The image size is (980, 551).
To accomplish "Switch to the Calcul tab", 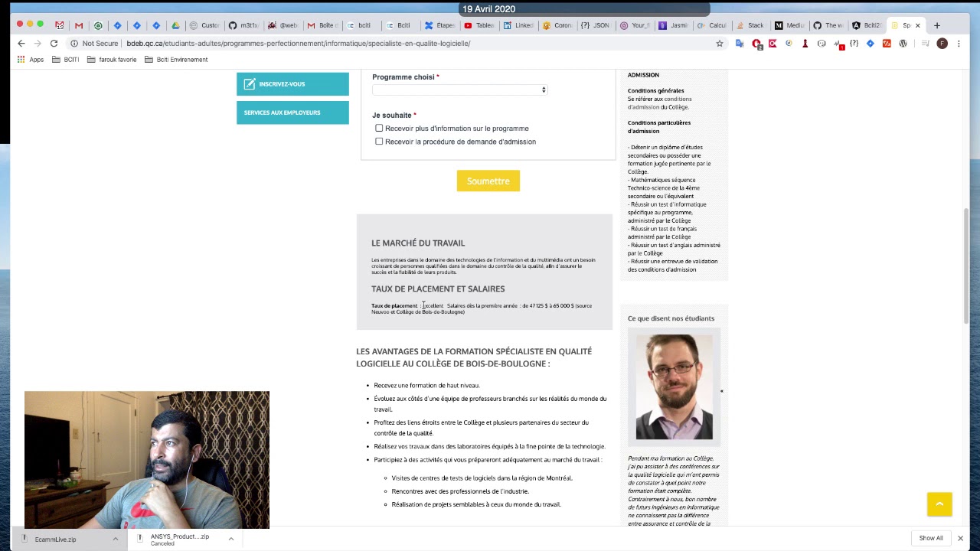I will tap(712, 25).
